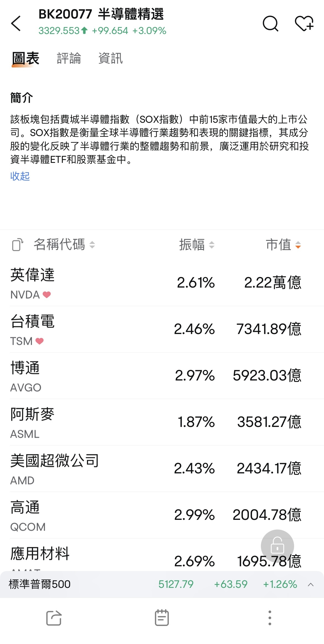
Task: Select the 圖表 tab
Action: (25, 58)
